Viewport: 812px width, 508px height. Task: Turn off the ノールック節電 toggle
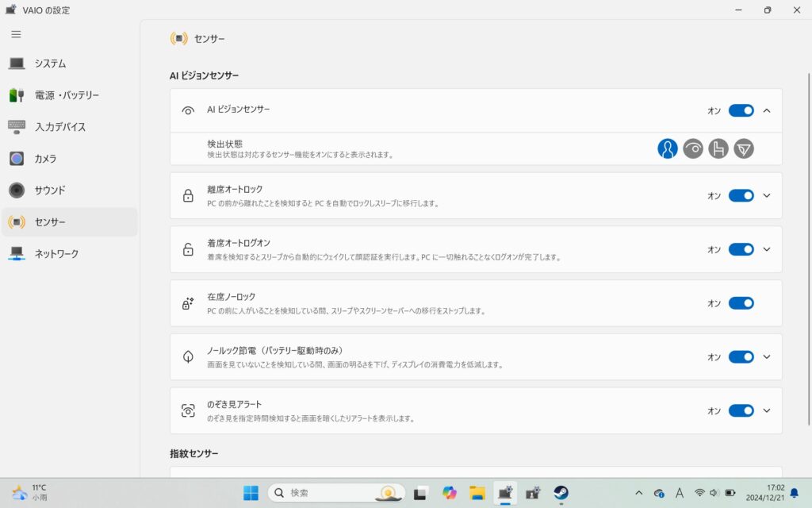pos(741,356)
